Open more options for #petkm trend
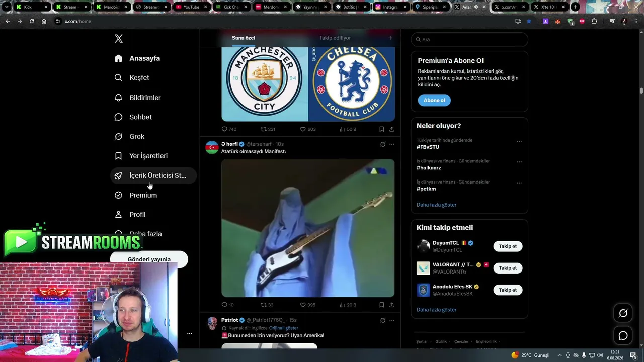This screenshot has width=644, height=362. pyautogui.click(x=519, y=183)
